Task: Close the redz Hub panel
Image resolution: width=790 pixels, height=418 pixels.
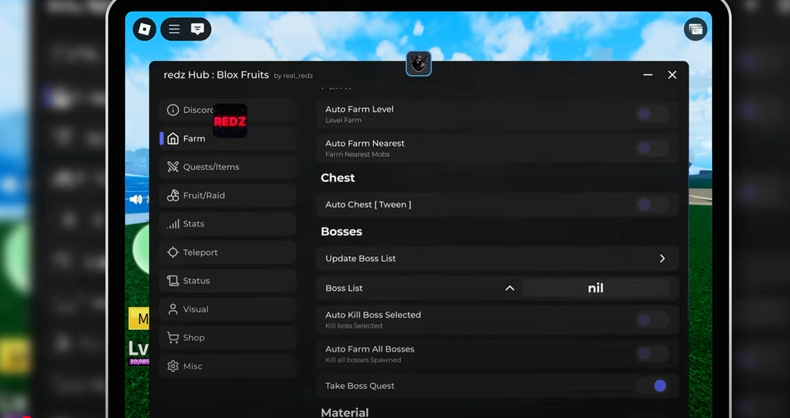Action: pos(672,75)
